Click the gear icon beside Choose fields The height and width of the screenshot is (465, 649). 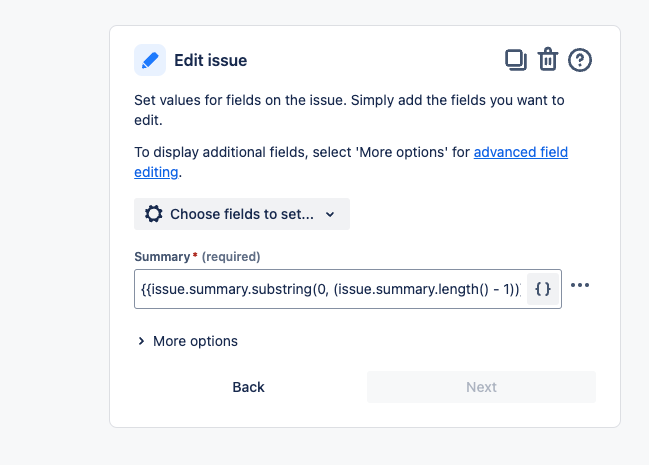tap(153, 214)
